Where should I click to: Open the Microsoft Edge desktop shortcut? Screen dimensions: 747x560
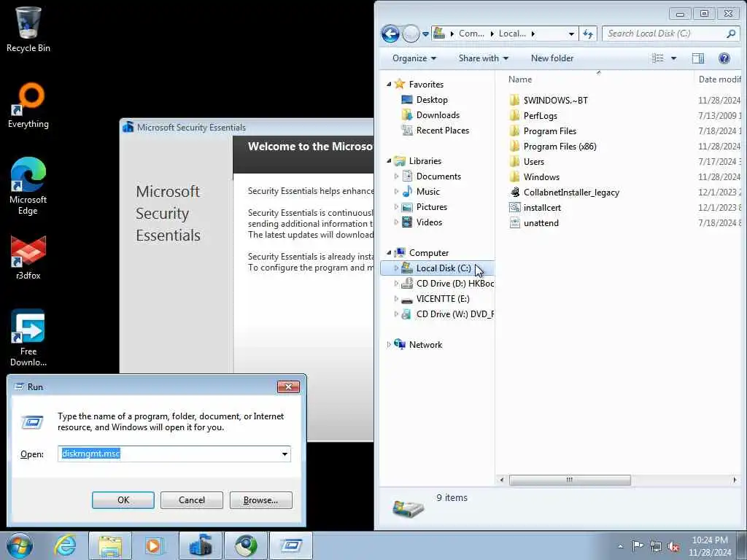28,186
